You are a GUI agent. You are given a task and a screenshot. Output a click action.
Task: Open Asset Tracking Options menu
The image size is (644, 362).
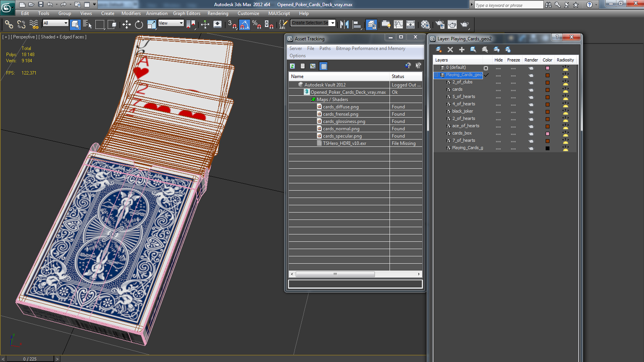pos(298,56)
